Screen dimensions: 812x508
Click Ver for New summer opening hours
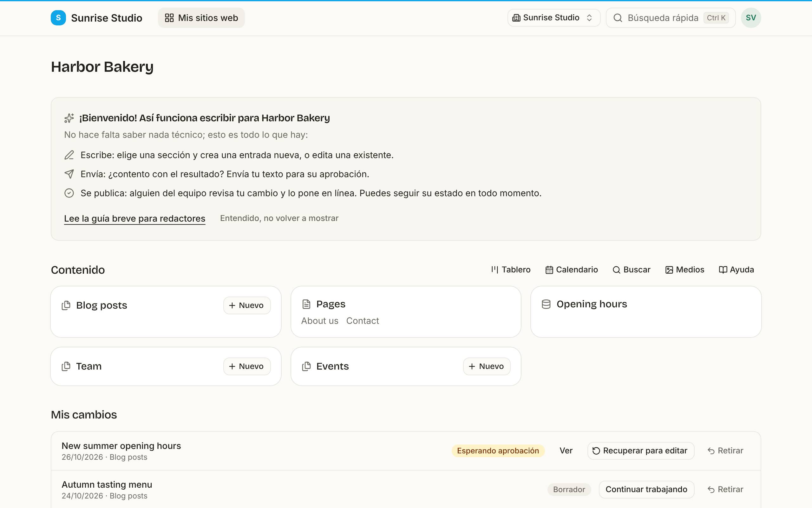pyautogui.click(x=566, y=451)
